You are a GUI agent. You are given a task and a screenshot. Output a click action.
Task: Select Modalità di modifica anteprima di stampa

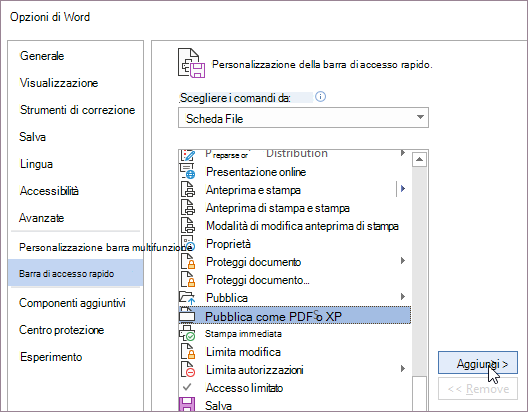coord(302,226)
